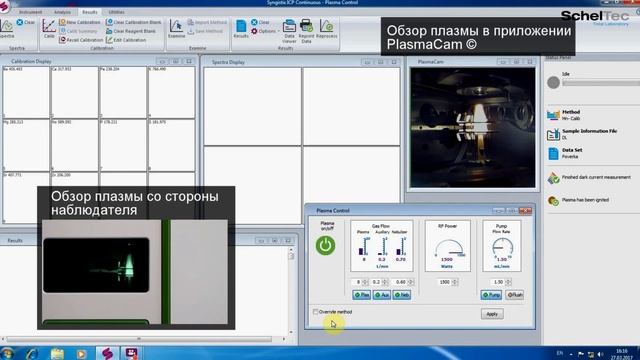The height and width of the screenshot is (360, 640).
Task: Click the Pump Flow Rate dial gauge
Action: 502,246
